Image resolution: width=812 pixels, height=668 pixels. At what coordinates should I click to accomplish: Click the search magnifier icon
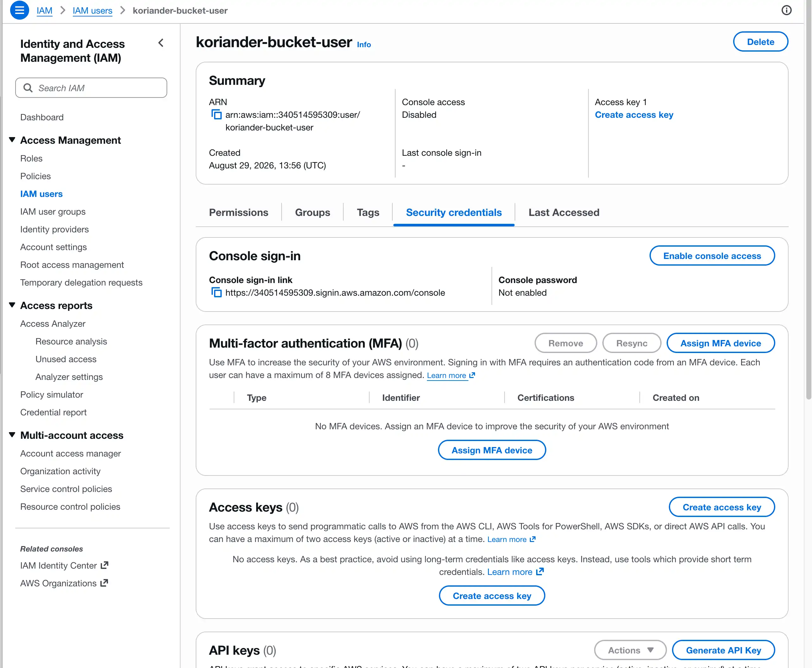[28, 88]
